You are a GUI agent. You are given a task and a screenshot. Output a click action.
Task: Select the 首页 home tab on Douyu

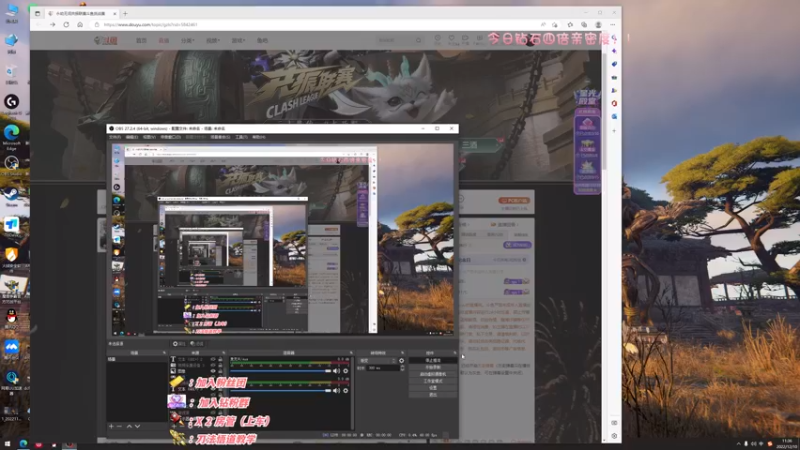tap(141, 40)
